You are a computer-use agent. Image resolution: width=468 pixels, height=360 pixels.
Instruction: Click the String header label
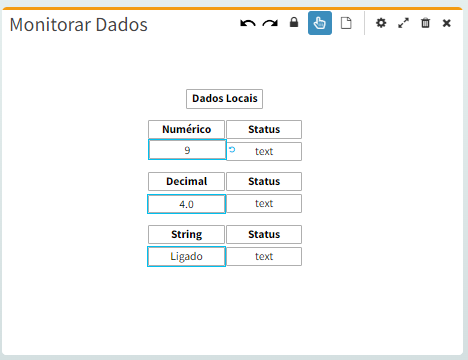(x=186, y=234)
